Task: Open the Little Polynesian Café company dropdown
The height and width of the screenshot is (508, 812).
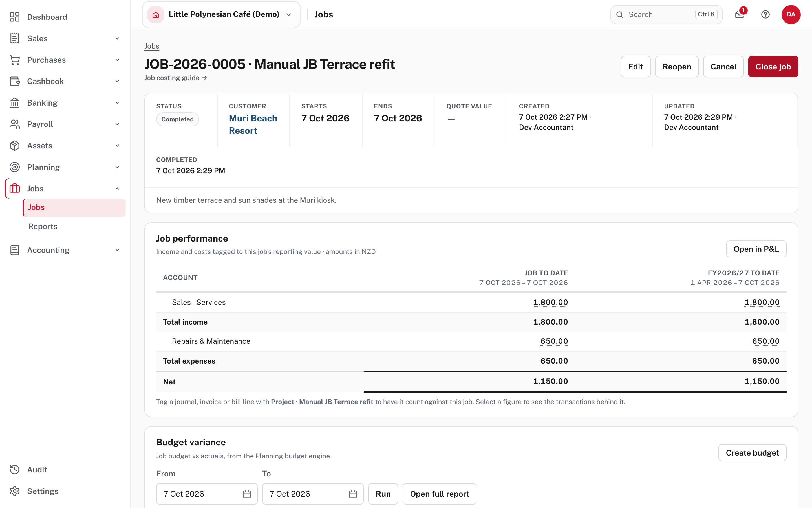Action: coord(221,14)
